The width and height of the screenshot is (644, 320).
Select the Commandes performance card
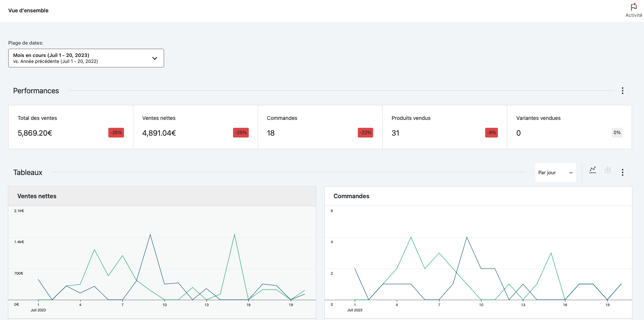(x=320, y=127)
